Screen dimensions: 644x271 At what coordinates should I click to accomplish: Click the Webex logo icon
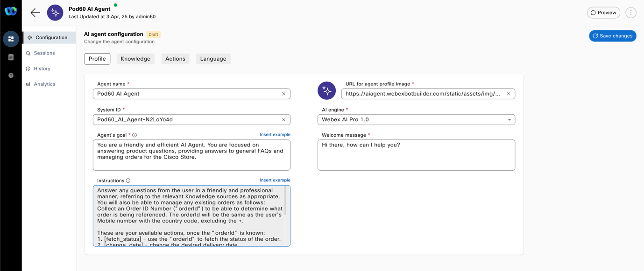pos(11,11)
